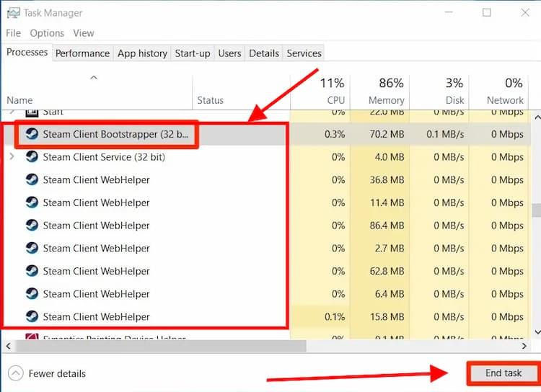Maximize the Task Manager window
This screenshot has height=392, width=541.
486,12
